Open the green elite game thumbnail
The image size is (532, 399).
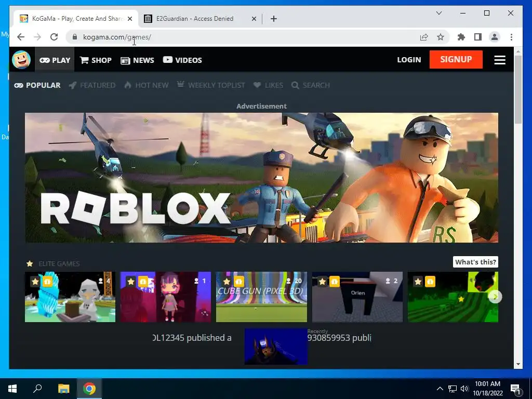coord(453,297)
